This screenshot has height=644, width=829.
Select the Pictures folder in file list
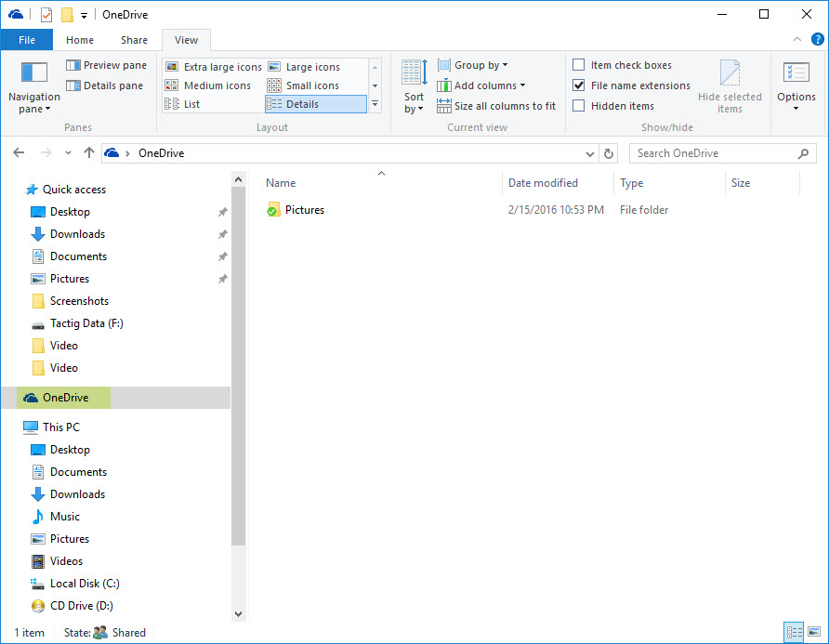305,210
